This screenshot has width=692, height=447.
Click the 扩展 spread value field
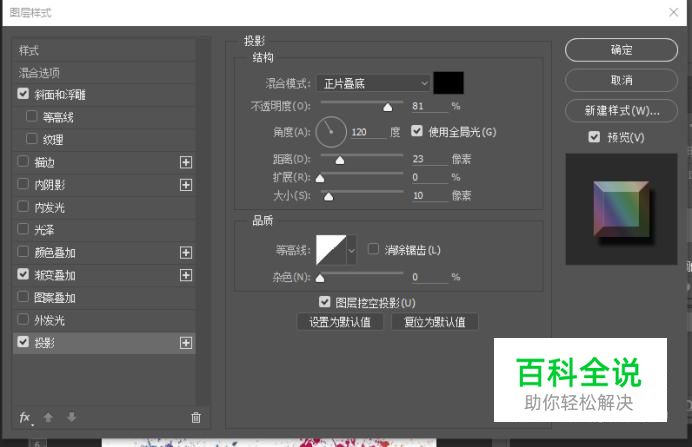(x=429, y=177)
